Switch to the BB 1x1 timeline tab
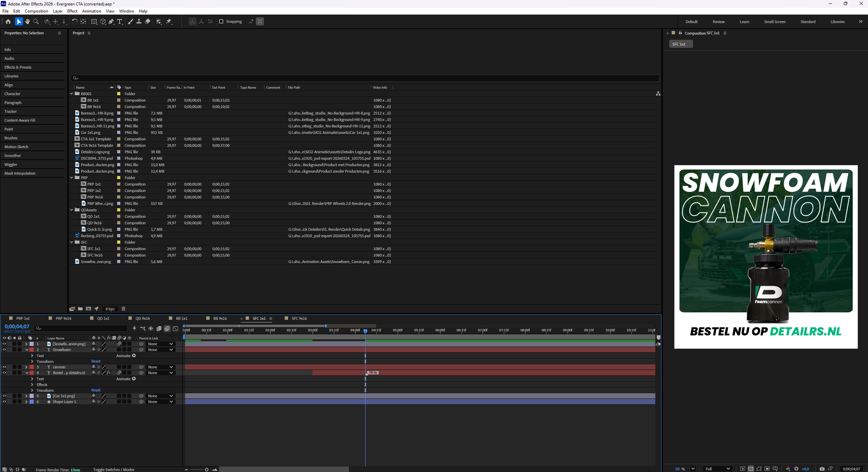This screenshot has width=868, height=472. pos(182,318)
